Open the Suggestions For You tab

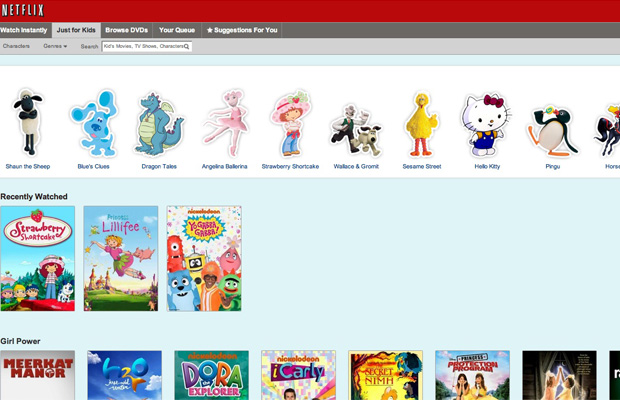click(x=243, y=30)
